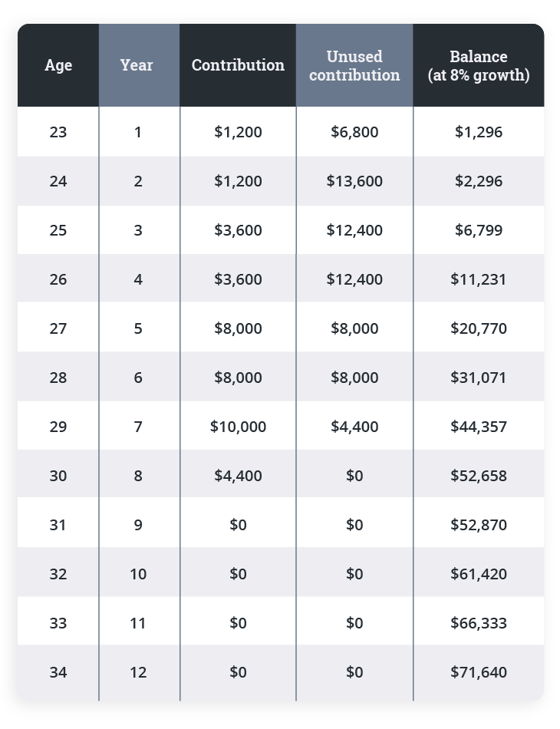Click the $52,870 balance value
The image size is (560, 729).
pos(479,525)
